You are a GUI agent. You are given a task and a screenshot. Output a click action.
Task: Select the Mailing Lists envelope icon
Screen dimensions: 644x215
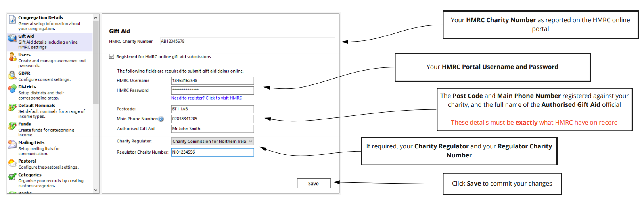[12, 144]
